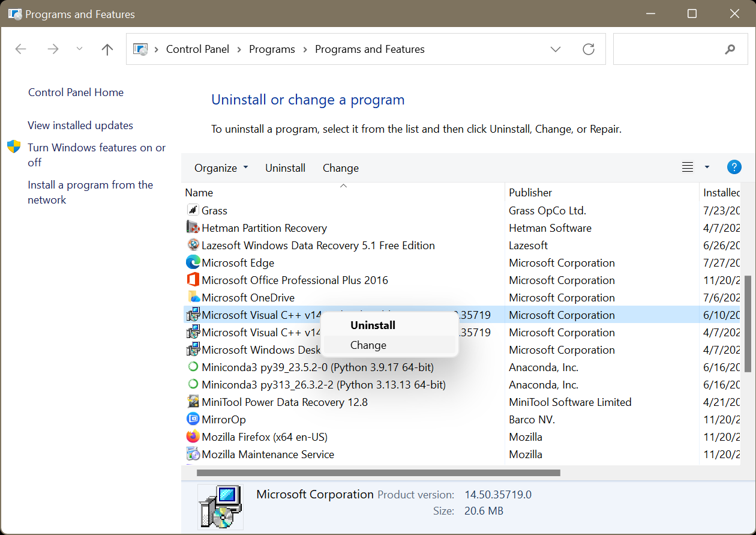Open Install a program from the network
Screen dimensions: 756x535
click(x=91, y=192)
